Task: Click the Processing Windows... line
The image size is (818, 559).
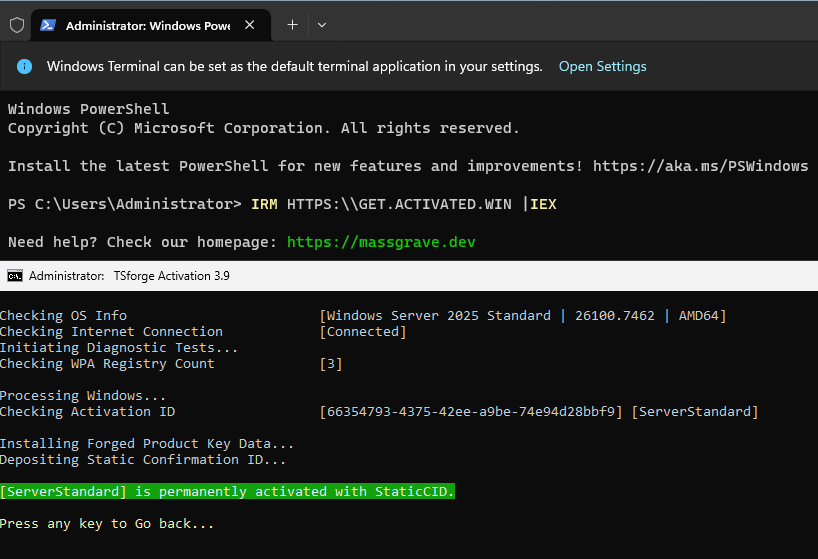Action: click(x=83, y=395)
